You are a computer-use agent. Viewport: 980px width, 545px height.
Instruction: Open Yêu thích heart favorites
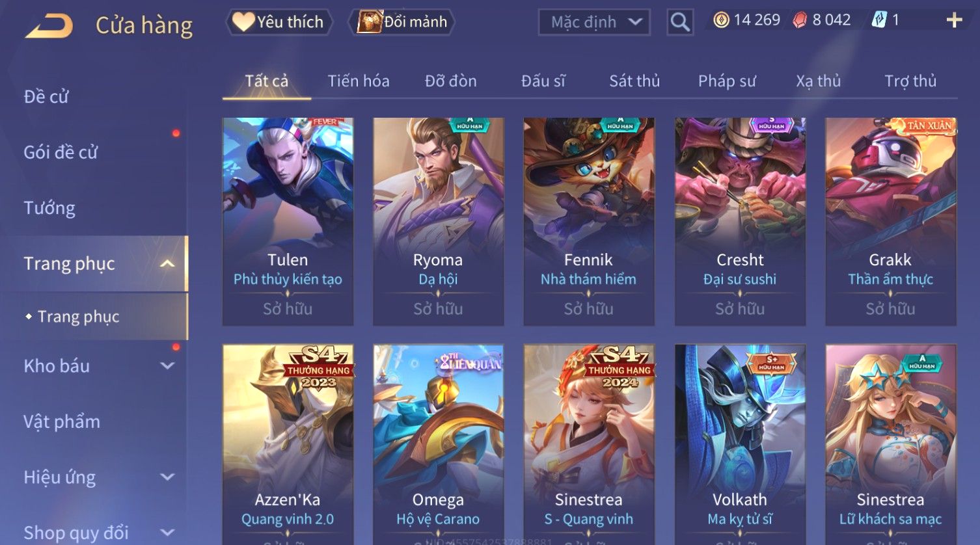coord(279,22)
